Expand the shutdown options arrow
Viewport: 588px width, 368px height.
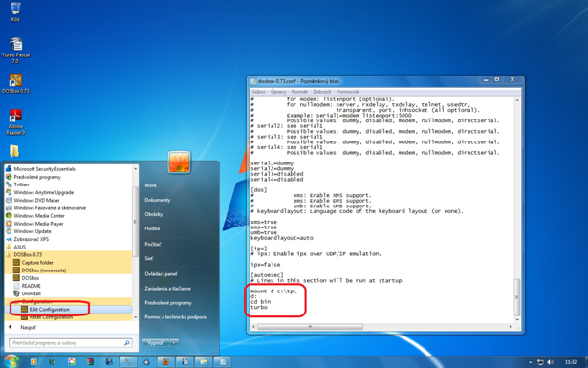click(x=174, y=343)
